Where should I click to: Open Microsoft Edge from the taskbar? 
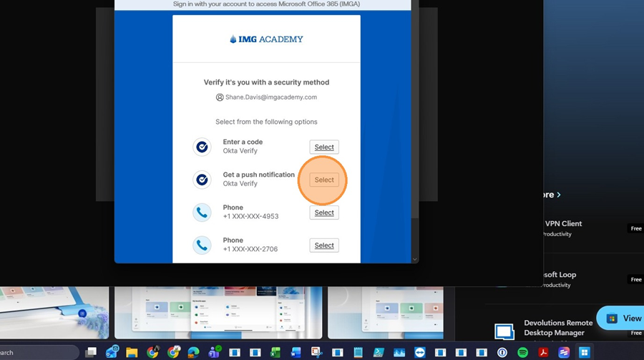[193, 352]
